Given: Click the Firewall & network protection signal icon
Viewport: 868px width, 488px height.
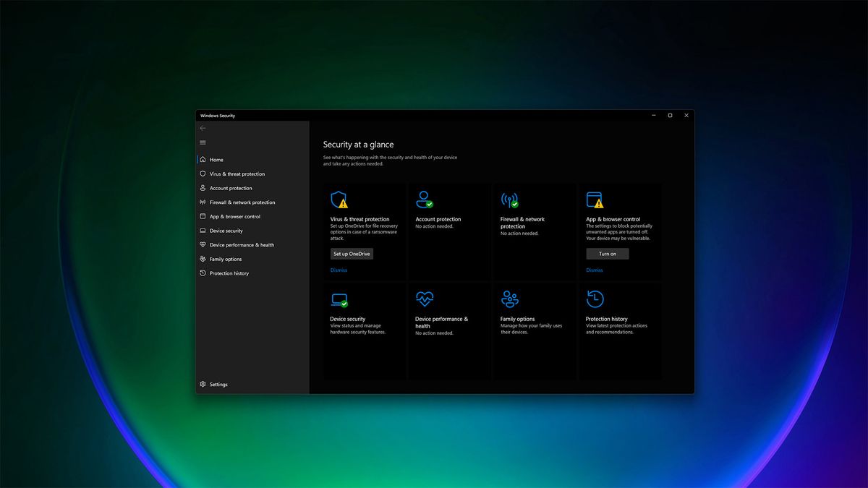Looking at the screenshot, I should point(510,199).
